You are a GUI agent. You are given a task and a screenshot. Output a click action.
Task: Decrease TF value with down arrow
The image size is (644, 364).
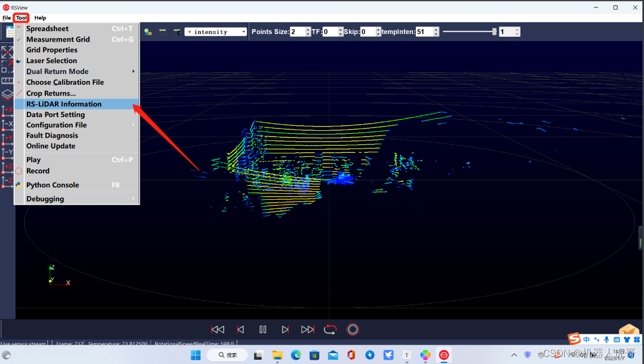tap(341, 34)
